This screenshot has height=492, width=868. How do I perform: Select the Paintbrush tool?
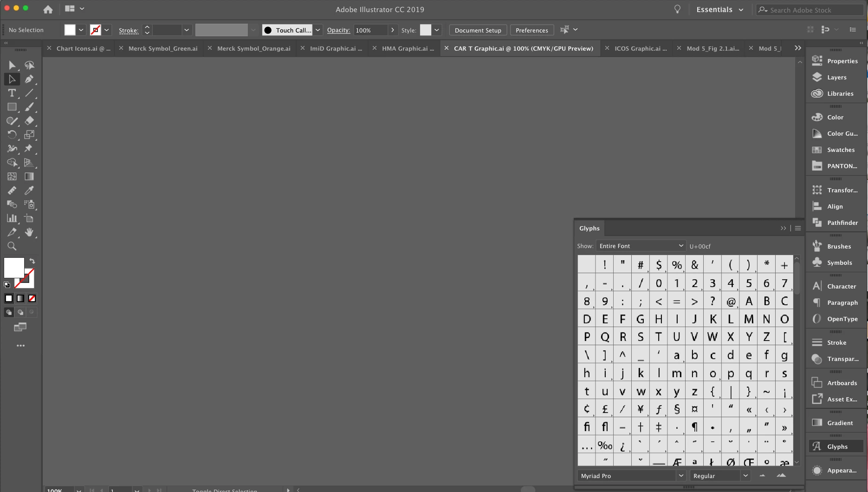[x=29, y=107]
